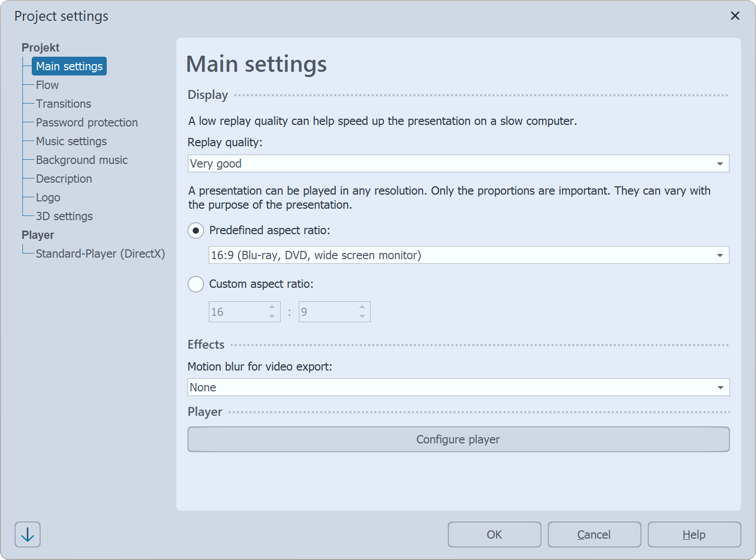Select the Description entry

coord(64,179)
